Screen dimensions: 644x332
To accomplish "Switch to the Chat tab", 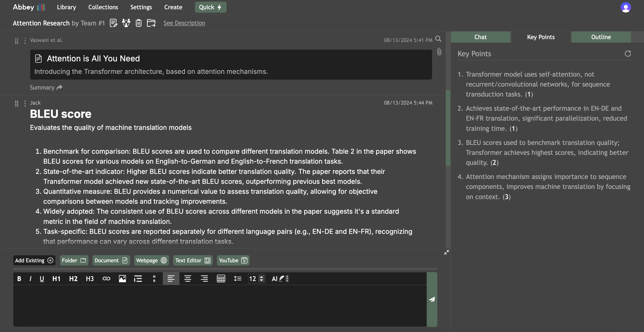I will point(480,37).
